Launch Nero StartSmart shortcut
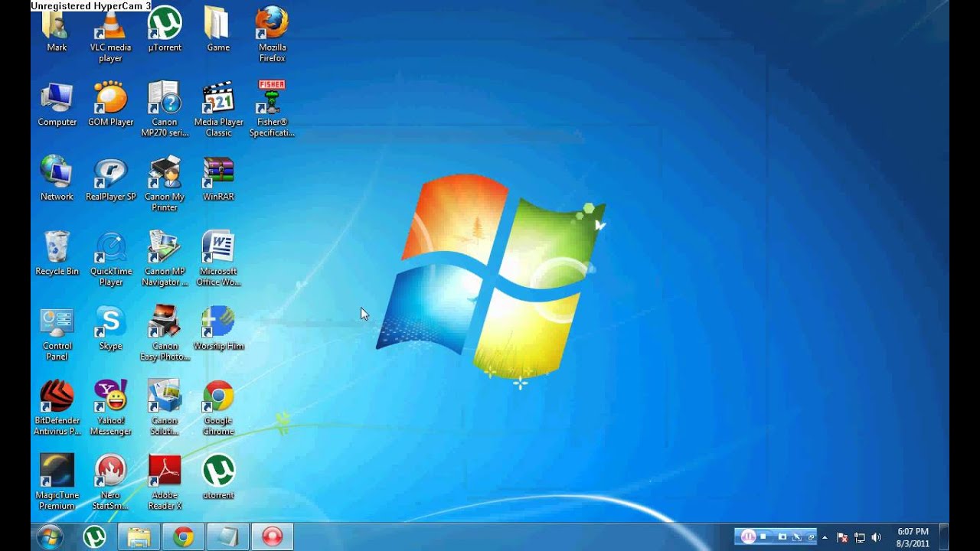This screenshot has width=980, height=551. (x=111, y=482)
